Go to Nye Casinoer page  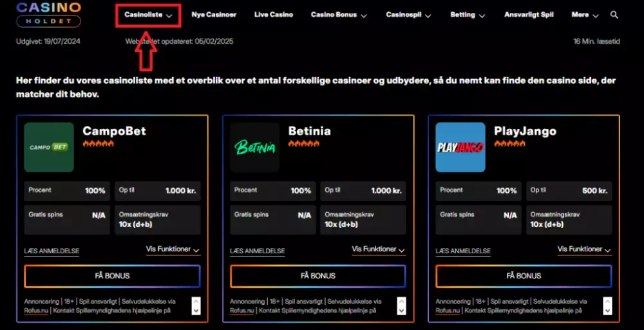tap(214, 15)
